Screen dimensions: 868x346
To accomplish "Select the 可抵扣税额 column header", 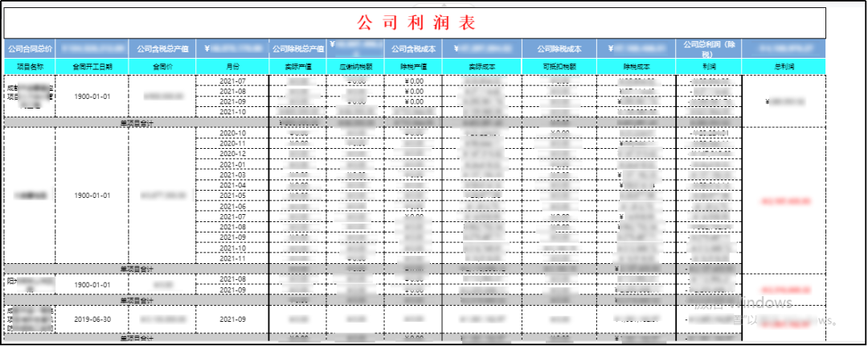I will tap(559, 67).
